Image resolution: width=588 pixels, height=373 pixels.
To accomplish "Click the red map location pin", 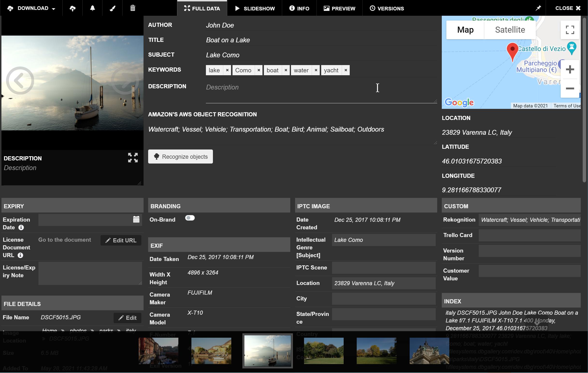I will (512, 52).
